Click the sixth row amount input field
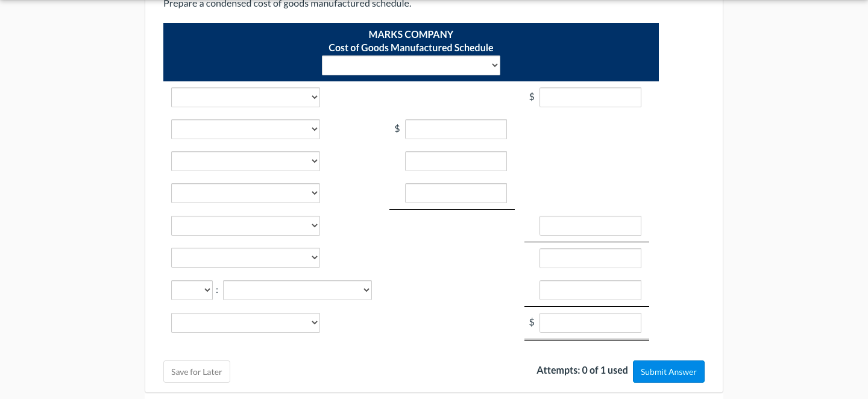Screen dimensions: 868x399 click(590, 258)
